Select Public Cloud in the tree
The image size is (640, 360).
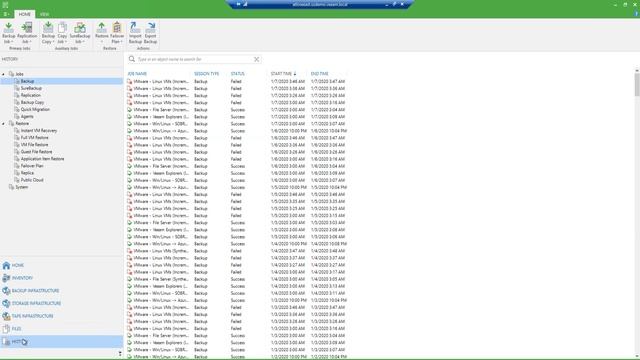point(32,180)
